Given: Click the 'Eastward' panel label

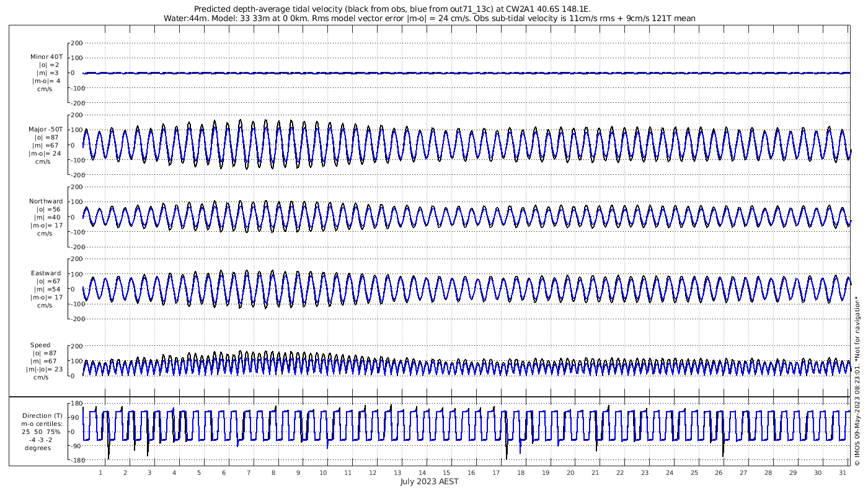Looking at the screenshot, I should click(x=46, y=273).
